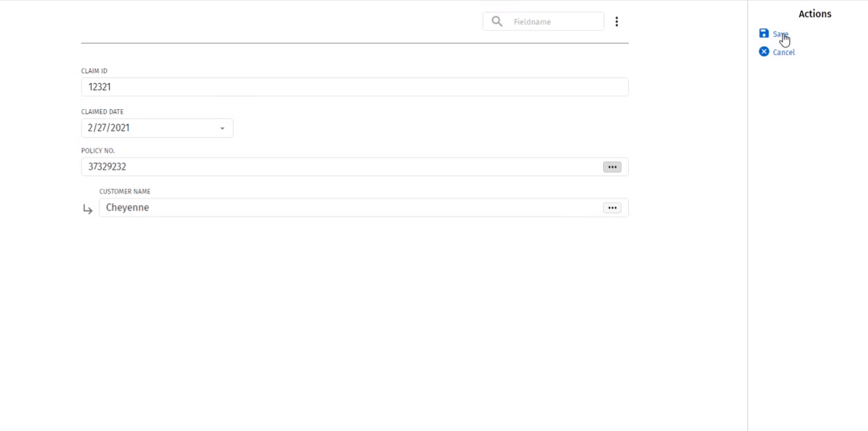The image size is (868, 431).
Task: Click the Cancel X circle icon
Action: tap(764, 52)
